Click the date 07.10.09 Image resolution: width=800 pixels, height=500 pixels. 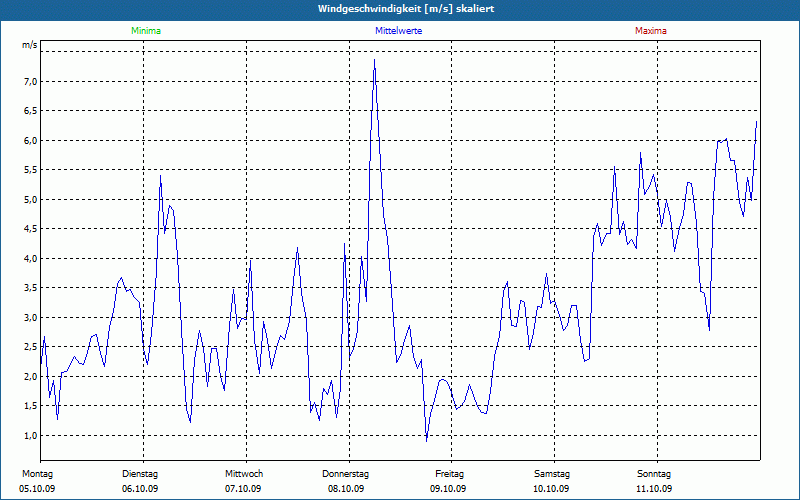coord(243,489)
